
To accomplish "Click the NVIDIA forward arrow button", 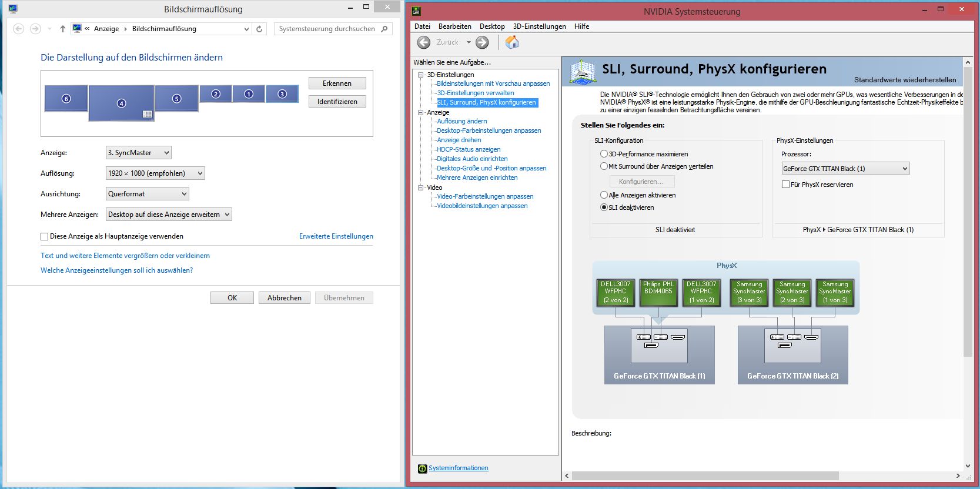I will pos(482,42).
